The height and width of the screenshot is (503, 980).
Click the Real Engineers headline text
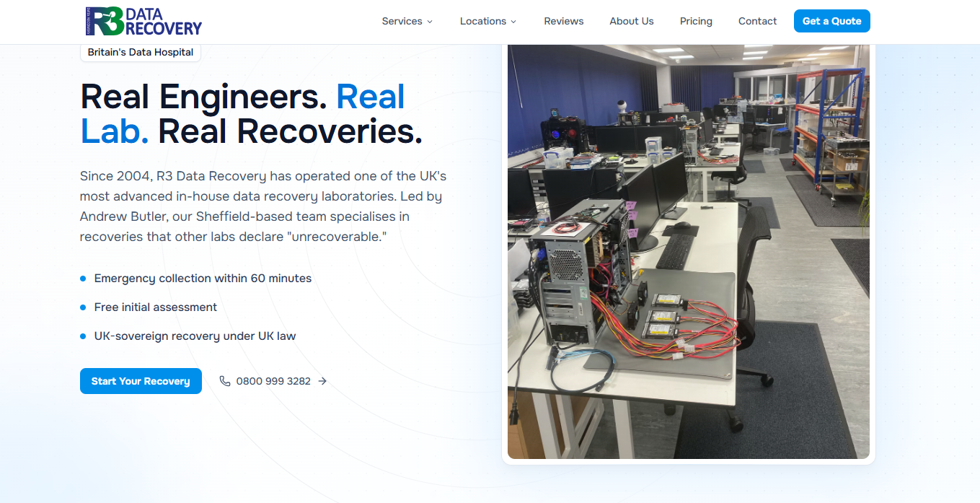pos(203,97)
